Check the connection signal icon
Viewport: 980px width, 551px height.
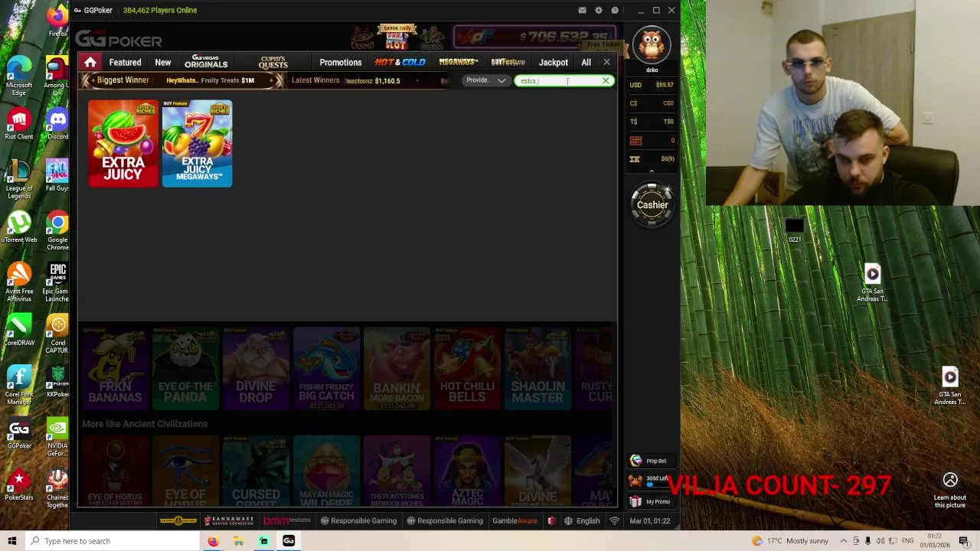(x=614, y=520)
